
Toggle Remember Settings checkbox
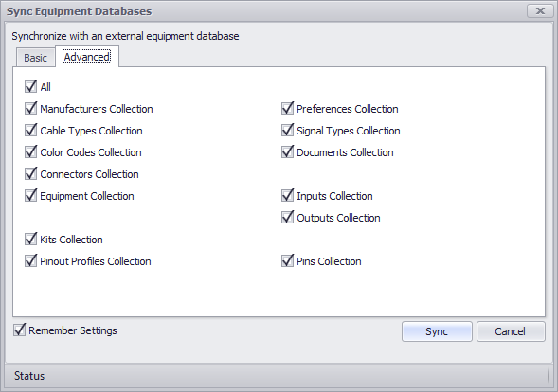click(x=19, y=330)
